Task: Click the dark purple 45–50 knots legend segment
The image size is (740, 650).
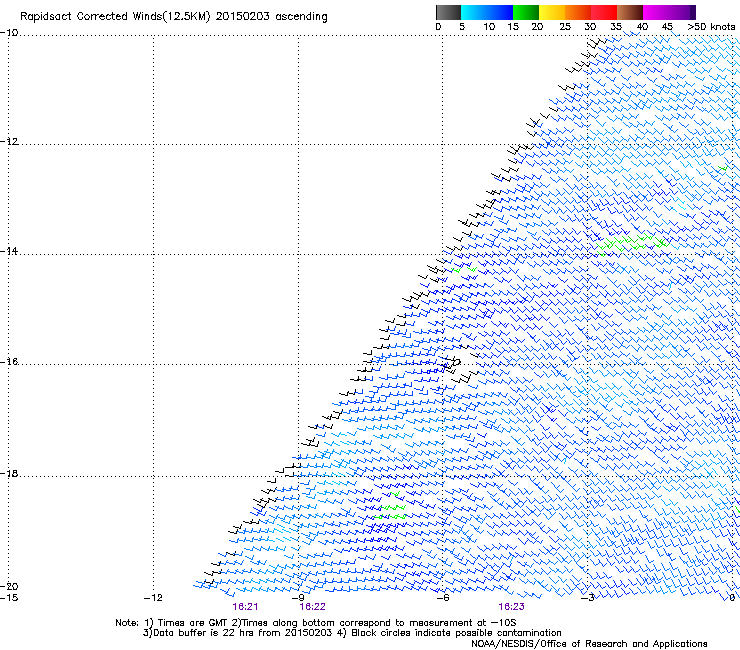Action: 682,12
